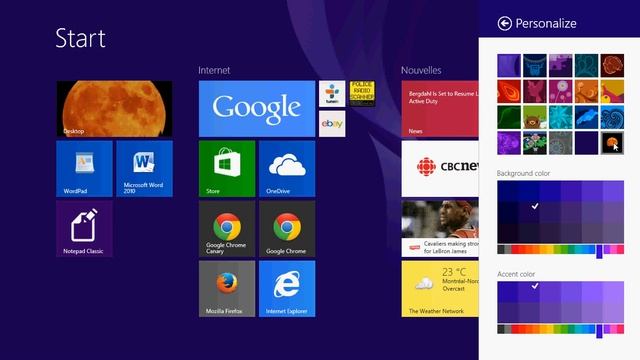Choose the gray mandala pattern thumbnail
Image resolution: width=640 pixels, height=360 pixels.
tap(560, 143)
